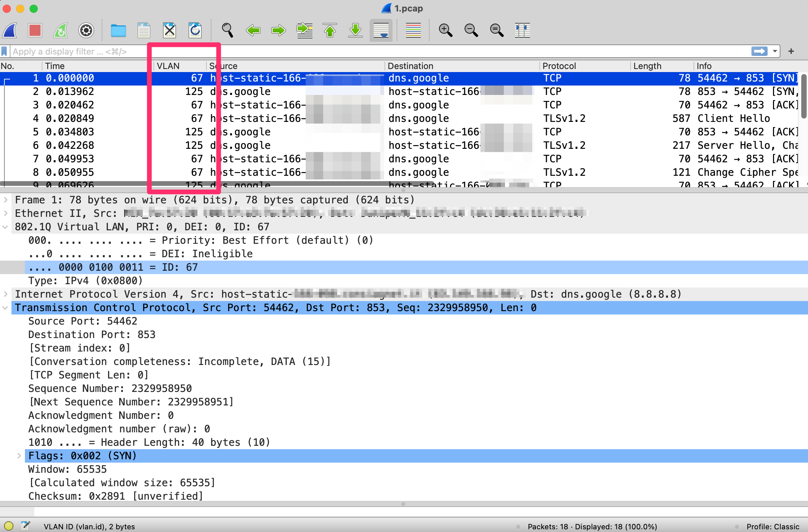Jump to the last packet
This screenshot has width=808, height=532.
pyautogui.click(x=356, y=31)
